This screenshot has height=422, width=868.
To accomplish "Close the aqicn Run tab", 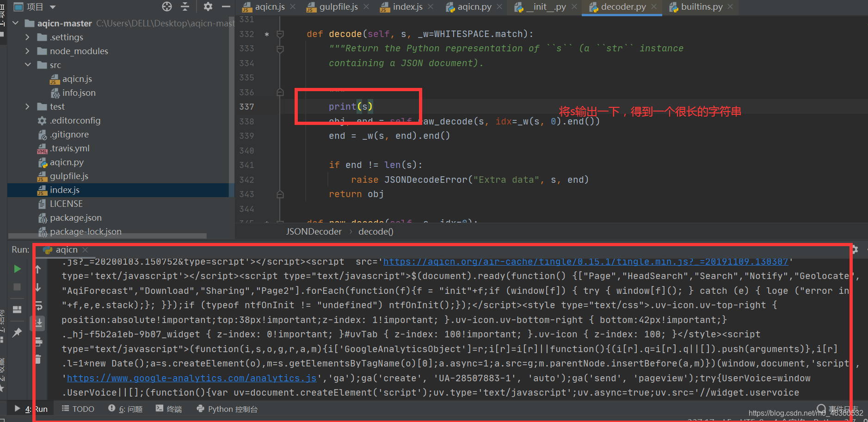I will pos(85,250).
